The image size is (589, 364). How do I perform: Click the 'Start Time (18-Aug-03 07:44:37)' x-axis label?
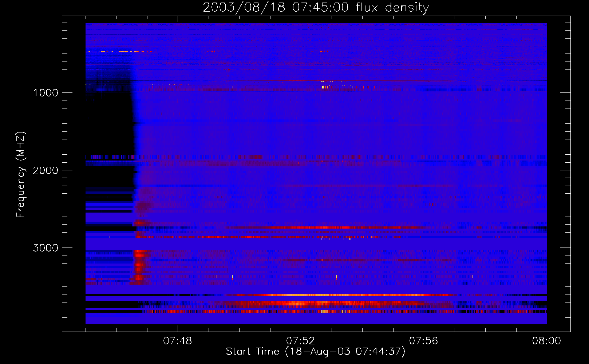[316, 352]
